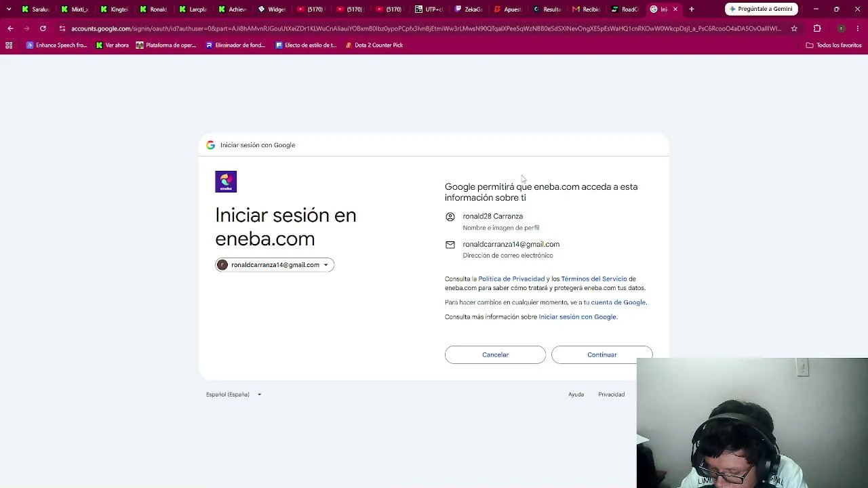The width and height of the screenshot is (868, 488).
Task: Click the Privacidad footer link
Action: 611,394
